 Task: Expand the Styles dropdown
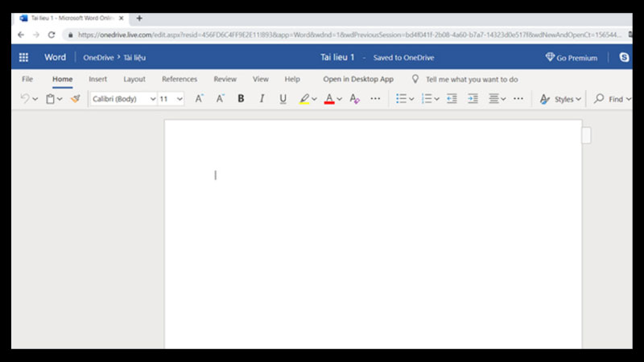point(560,99)
